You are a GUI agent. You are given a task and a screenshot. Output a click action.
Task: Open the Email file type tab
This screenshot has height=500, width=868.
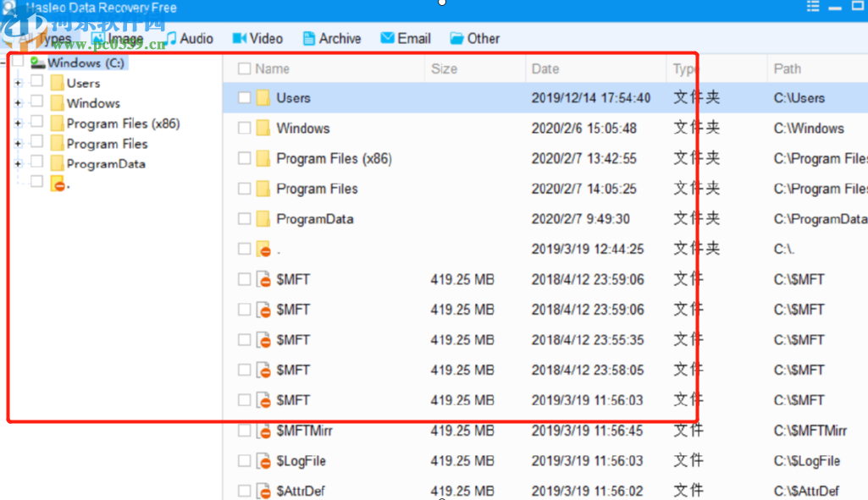[x=406, y=39]
